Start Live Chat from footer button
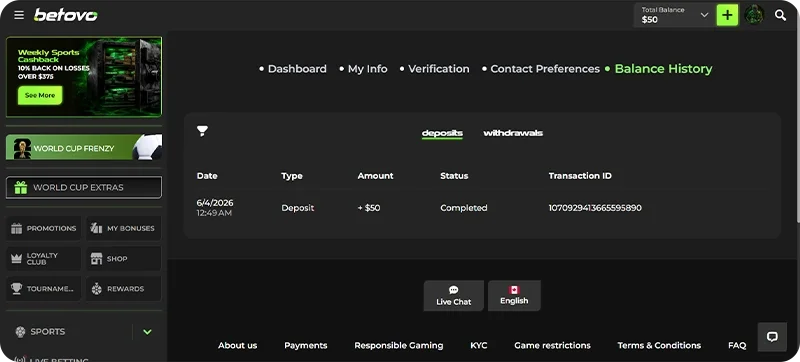Screen dimensions: 800x362 click(454, 296)
